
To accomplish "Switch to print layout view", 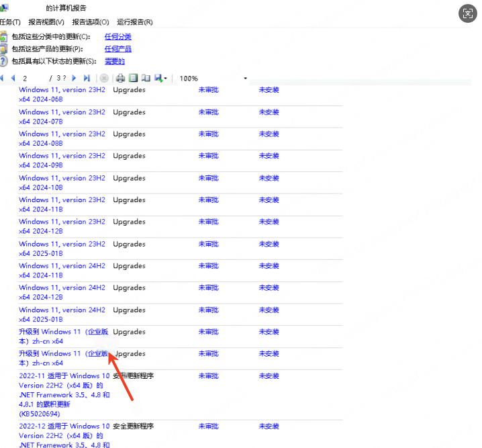I will 133,78.
